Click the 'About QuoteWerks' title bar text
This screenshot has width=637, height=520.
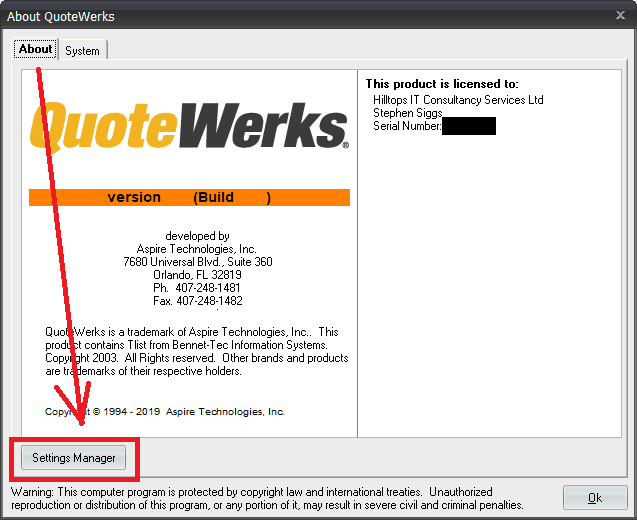61,17
